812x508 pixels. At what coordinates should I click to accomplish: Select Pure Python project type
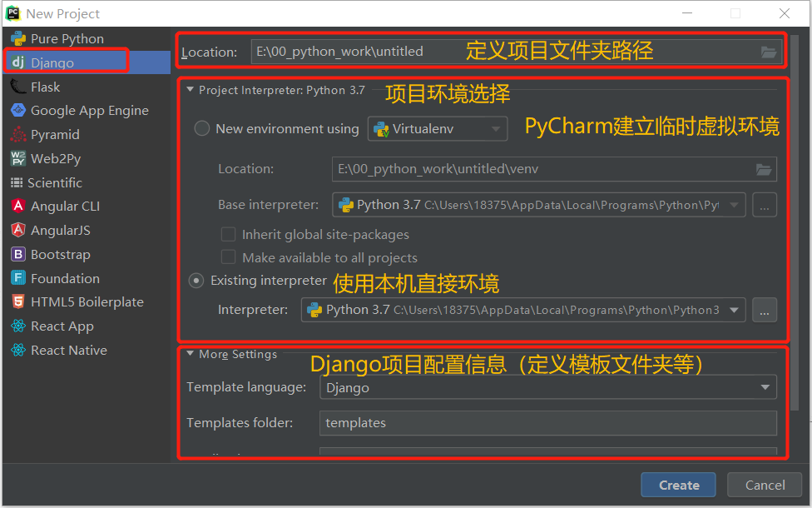[87, 39]
